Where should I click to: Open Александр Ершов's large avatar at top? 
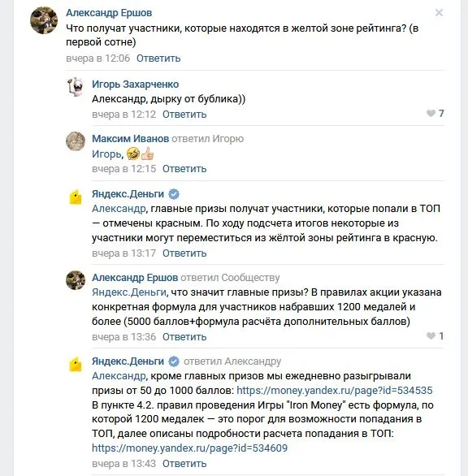(44, 20)
